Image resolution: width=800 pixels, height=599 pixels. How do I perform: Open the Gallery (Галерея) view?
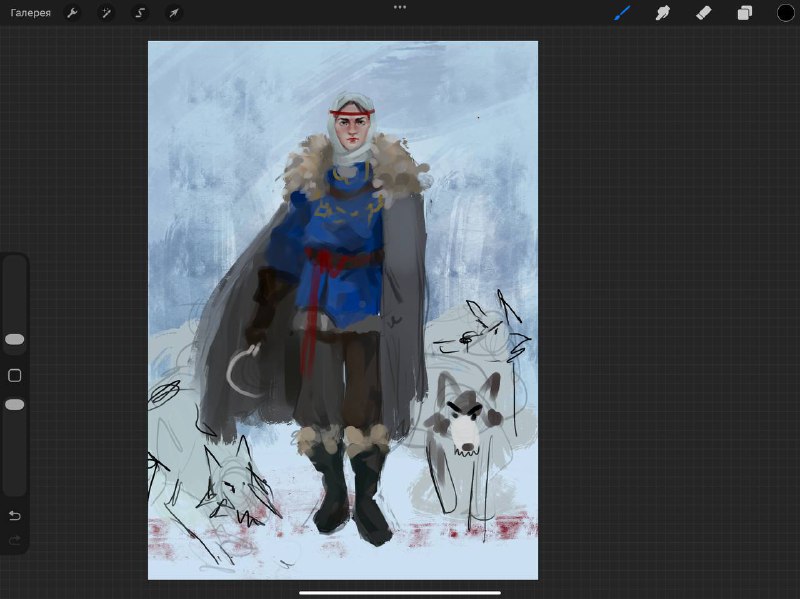point(31,13)
